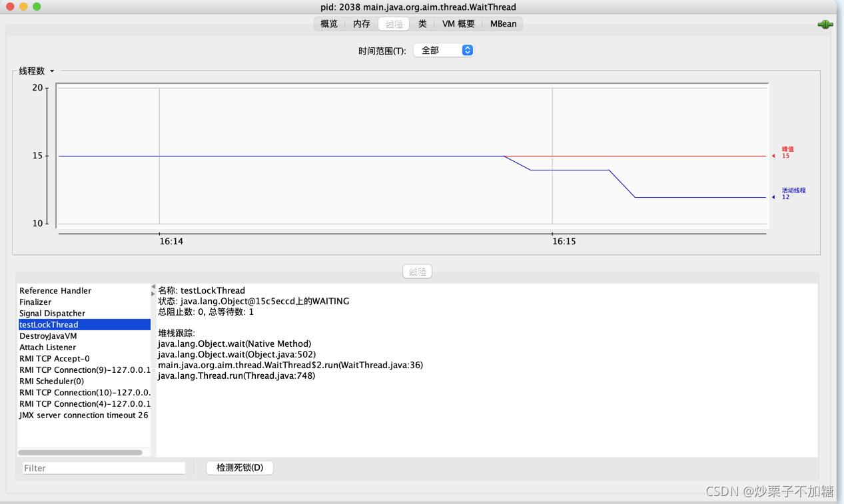Expand the 线程数 chart dropdown arrow
Image resolution: width=844 pixels, height=504 pixels.
[x=52, y=71]
